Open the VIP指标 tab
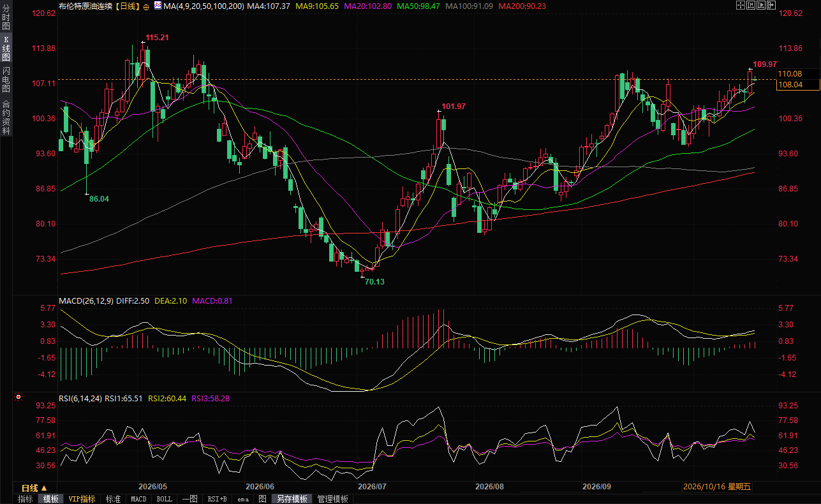 (x=82, y=499)
